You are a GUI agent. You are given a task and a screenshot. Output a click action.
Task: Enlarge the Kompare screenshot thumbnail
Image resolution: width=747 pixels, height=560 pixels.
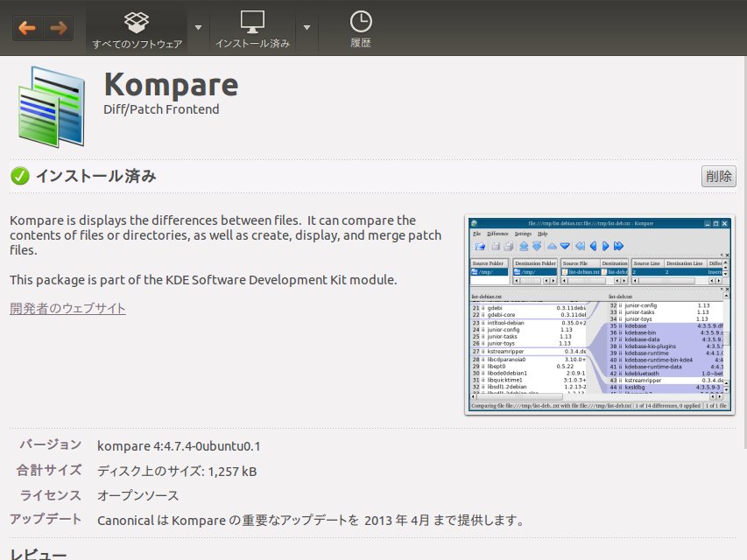[600, 315]
